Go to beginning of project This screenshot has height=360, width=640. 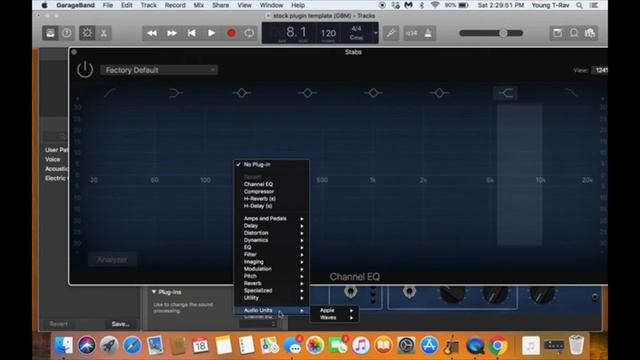191,33
